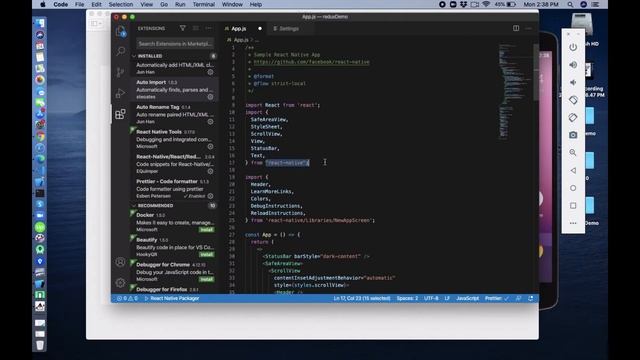Change Spaces: 2 indentation setting
The height and width of the screenshot is (360, 640).
(407, 298)
